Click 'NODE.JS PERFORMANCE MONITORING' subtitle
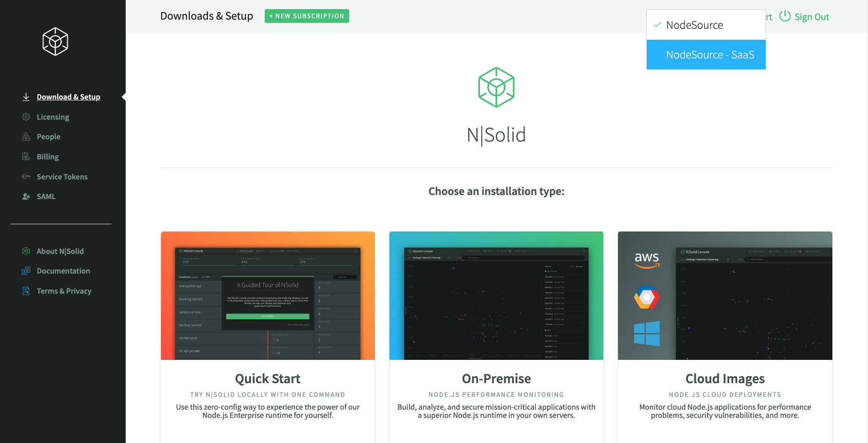Screen dimensions: 868x443 coord(496,395)
